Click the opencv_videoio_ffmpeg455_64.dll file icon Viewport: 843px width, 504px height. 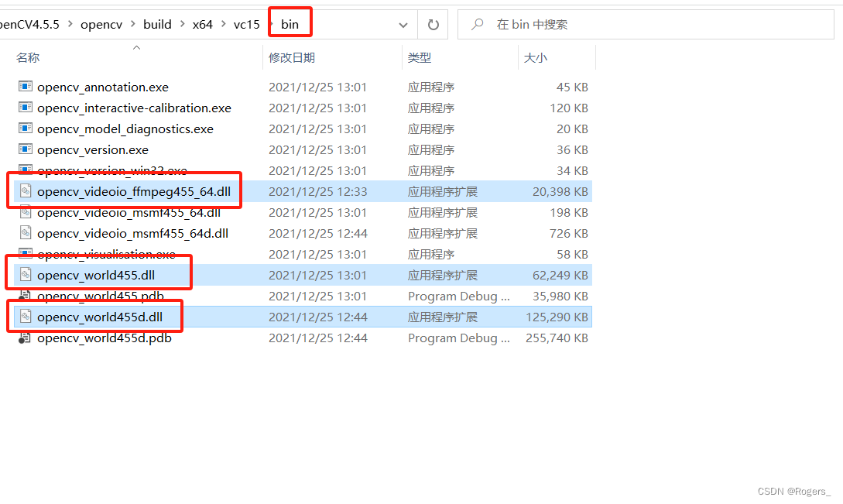[26, 191]
